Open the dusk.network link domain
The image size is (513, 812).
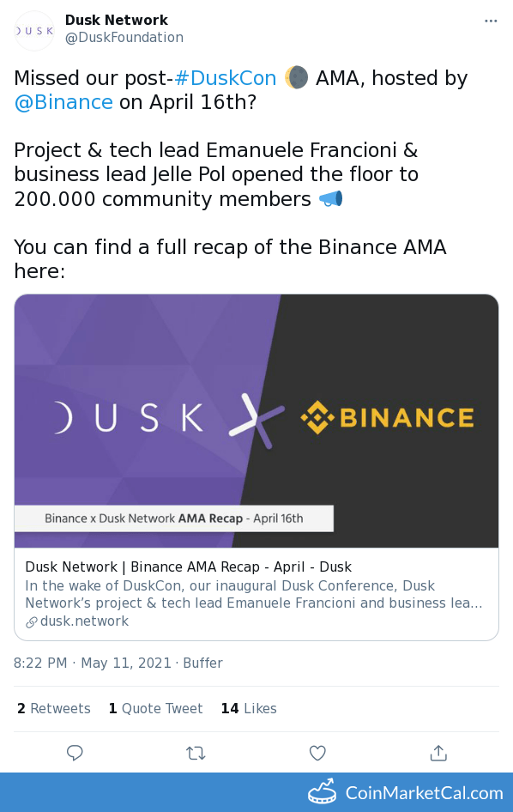(x=84, y=621)
